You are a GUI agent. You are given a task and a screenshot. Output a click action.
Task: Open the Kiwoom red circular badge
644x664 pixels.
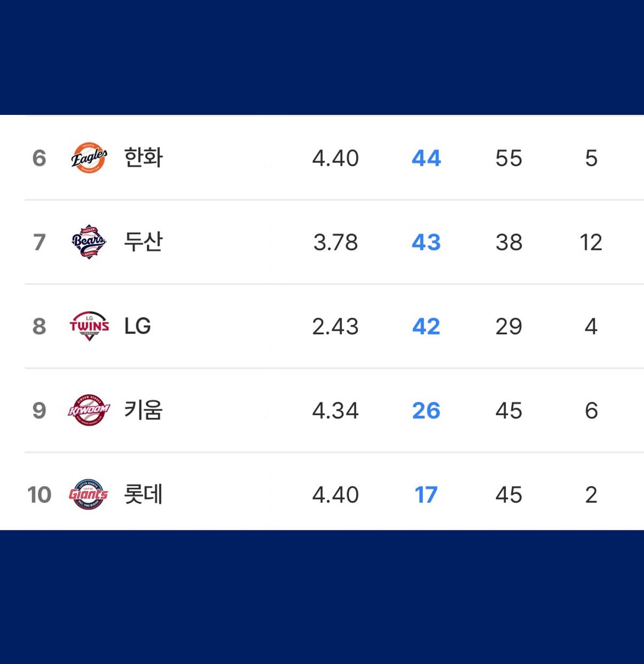(x=89, y=411)
